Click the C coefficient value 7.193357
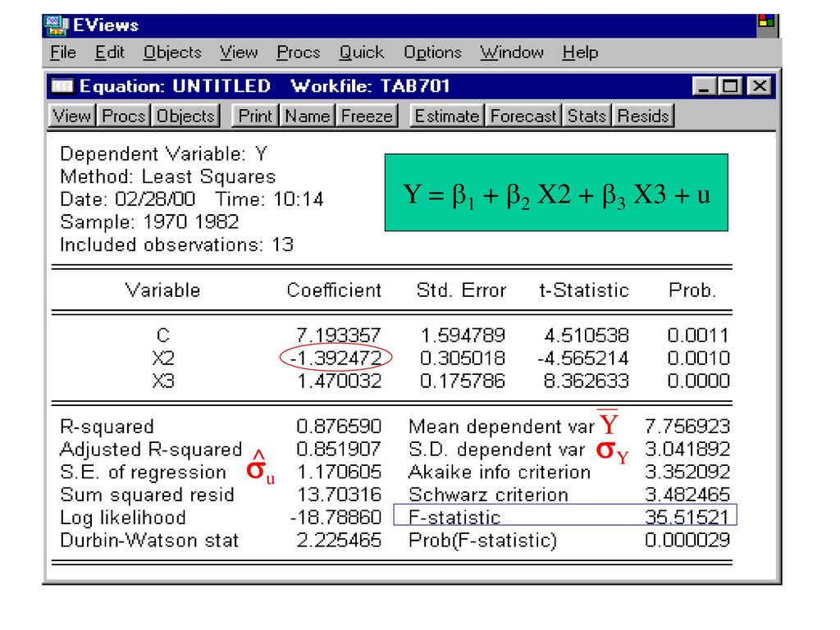840x630 pixels. 339,336
